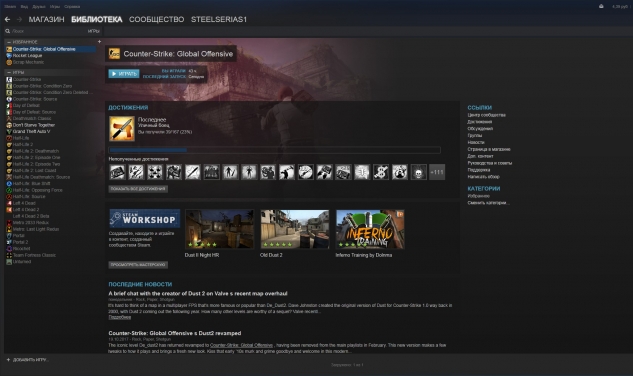Click the forward navigation arrow
The image size is (633, 376).
19,19
